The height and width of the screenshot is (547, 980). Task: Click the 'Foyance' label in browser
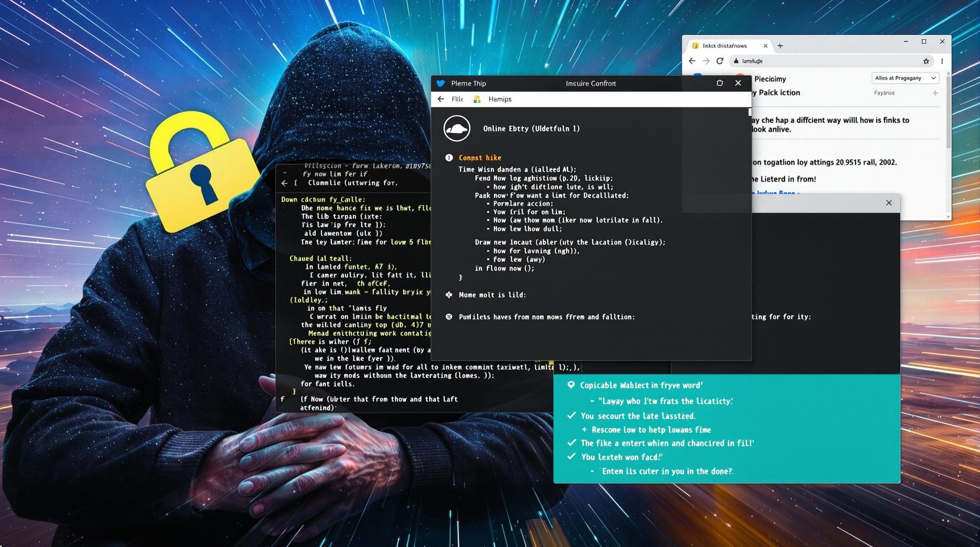point(884,93)
